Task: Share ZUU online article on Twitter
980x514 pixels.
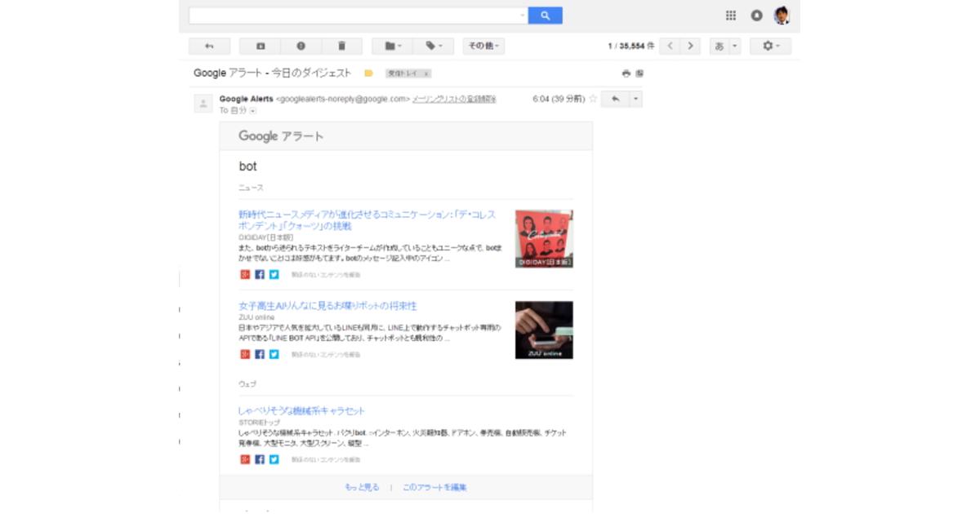Action: point(274,354)
